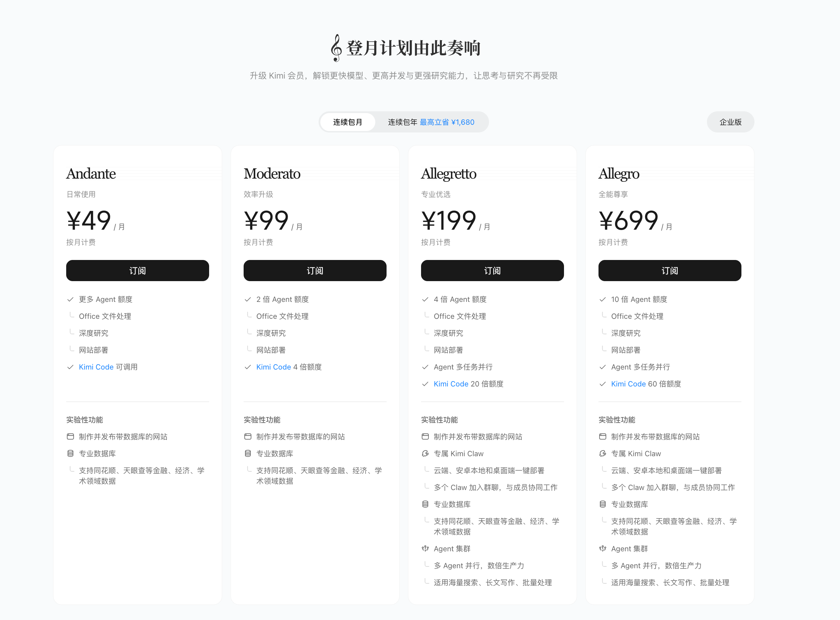This screenshot has width=840, height=620.
Task: Click 专属 Kimi Claw text in Allegro
Action: tap(636, 453)
